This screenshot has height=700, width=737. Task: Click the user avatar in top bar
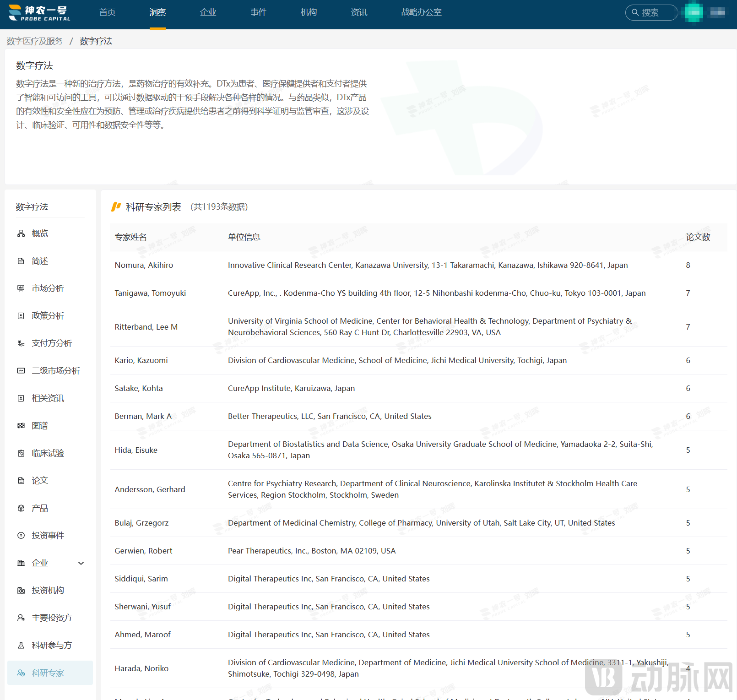pos(694,12)
